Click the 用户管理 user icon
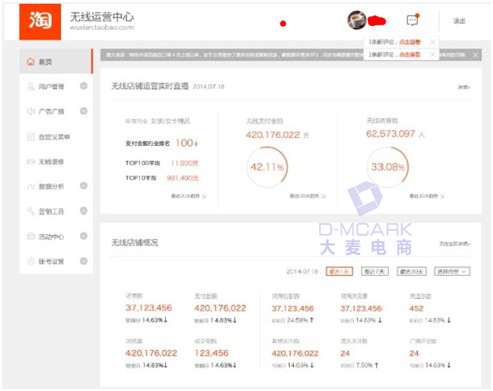The width and height of the screenshot is (493, 391). [31, 86]
